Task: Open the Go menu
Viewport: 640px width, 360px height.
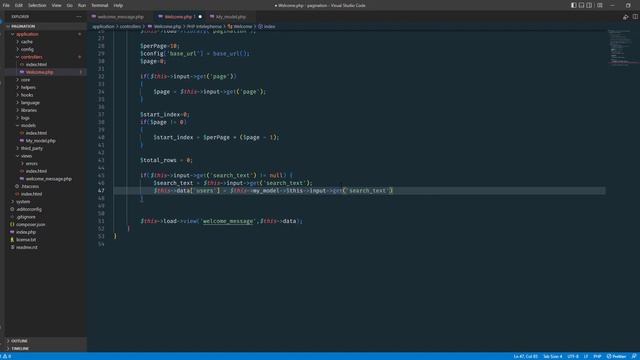Action: (x=70, y=5)
